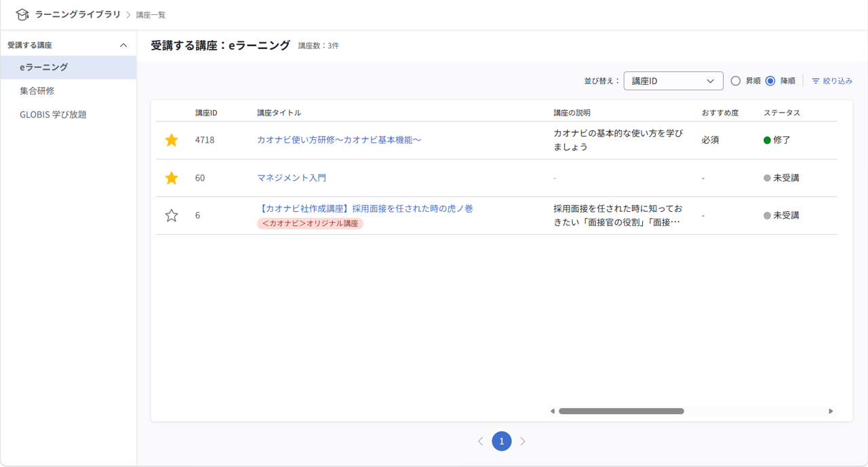Click 講座一覧 breadcrumb text
This screenshot has height=467, width=868.
click(x=151, y=15)
